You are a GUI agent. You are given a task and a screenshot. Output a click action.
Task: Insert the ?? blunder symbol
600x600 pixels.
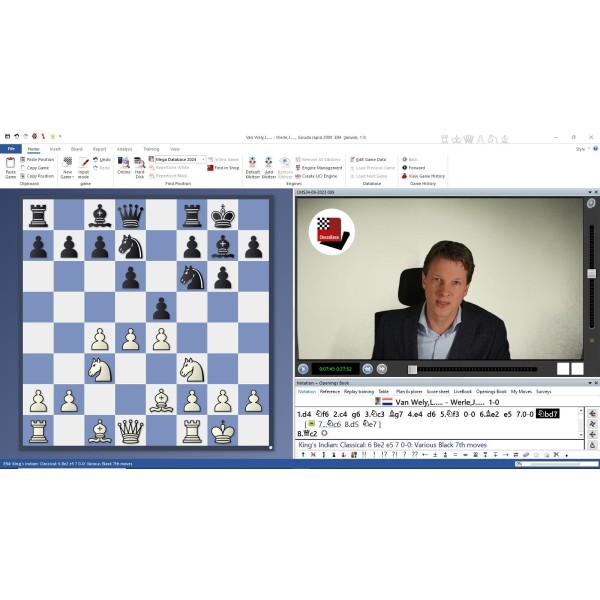point(414,455)
